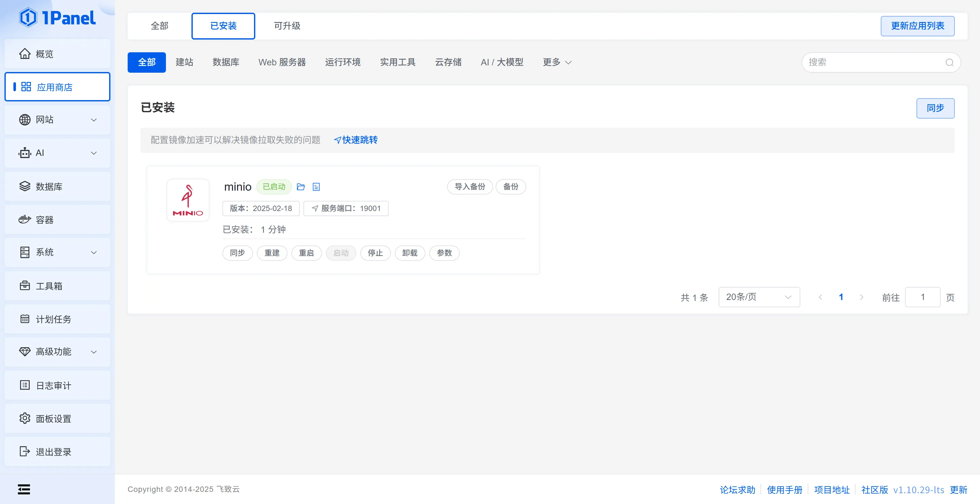Click sidebar collapse menu icon
The height and width of the screenshot is (504, 980).
point(24,489)
